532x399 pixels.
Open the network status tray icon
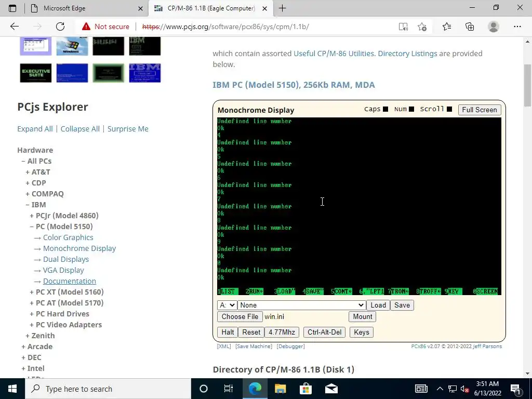click(x=453, y=389)
